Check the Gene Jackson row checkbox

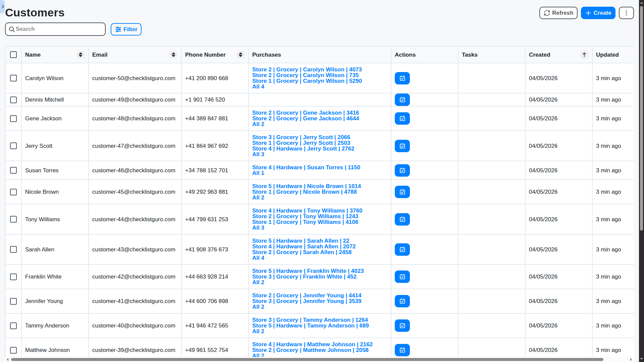pos(13,119)
